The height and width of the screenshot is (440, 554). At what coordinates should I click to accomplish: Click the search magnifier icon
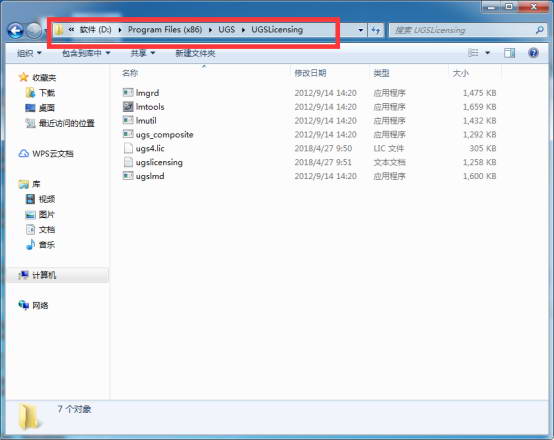click(x=540, y=30)
